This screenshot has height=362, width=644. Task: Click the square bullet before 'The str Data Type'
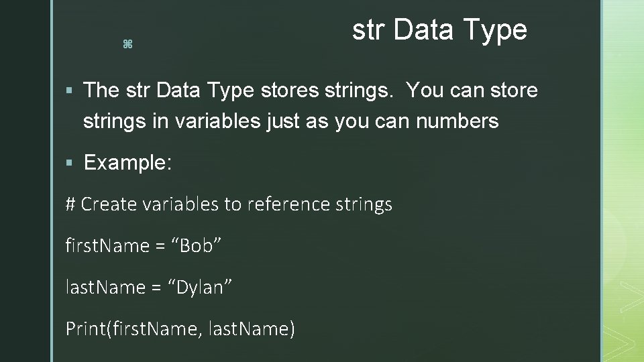click(69, 90)
